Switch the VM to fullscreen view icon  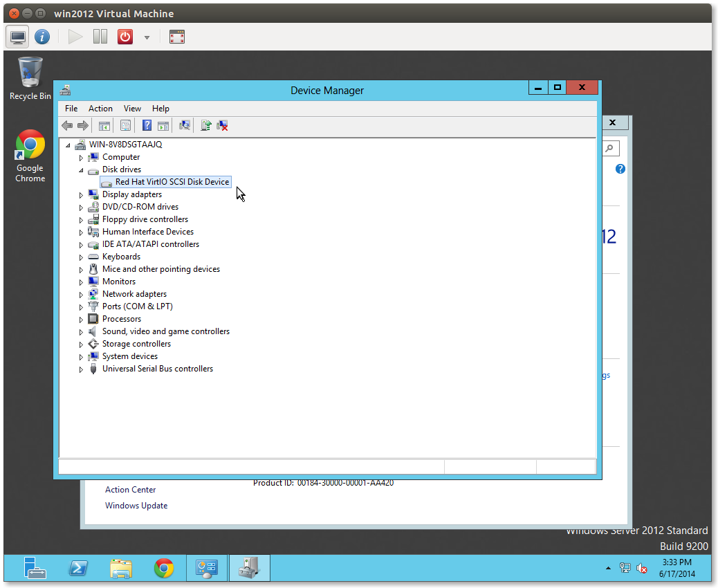(177, 37)
